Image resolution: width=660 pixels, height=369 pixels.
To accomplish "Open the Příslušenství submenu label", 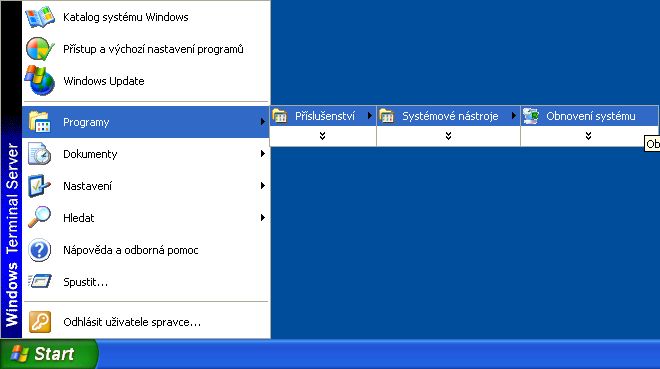I will [325, 116].
